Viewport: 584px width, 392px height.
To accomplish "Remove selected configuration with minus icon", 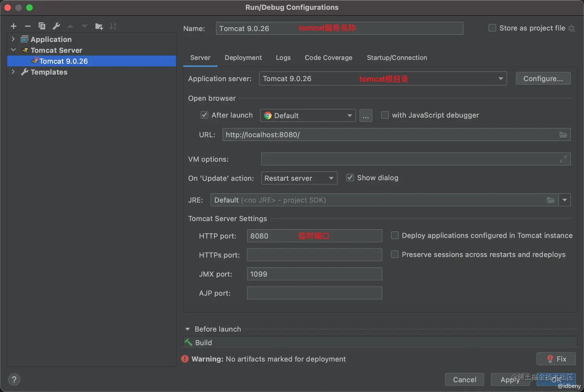I will point(28,26).
